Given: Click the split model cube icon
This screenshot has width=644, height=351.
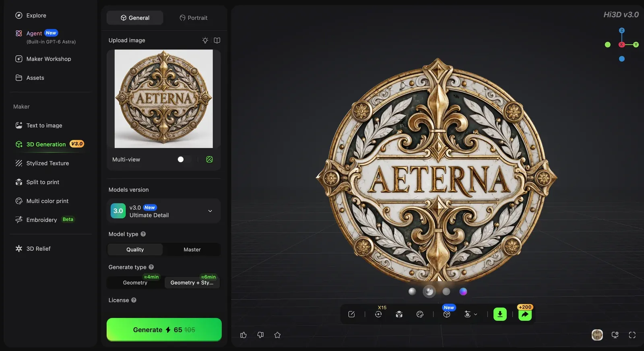Looking at the screenshot, I should (x=399, y=314).
